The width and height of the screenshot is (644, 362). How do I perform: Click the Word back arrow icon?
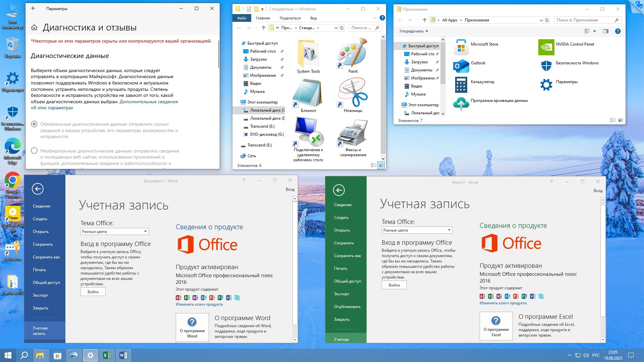point(38,189)
